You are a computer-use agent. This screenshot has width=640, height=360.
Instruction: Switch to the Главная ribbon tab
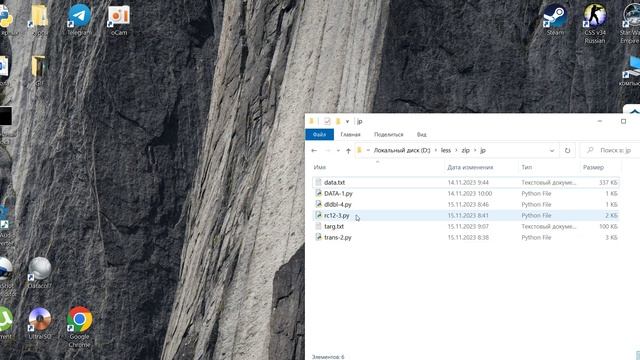350,134
